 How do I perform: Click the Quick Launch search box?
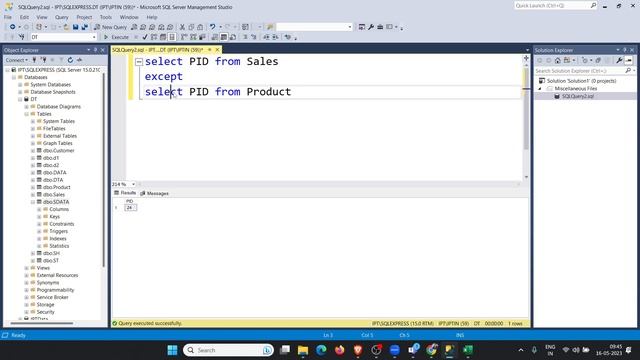coord(555,5)
